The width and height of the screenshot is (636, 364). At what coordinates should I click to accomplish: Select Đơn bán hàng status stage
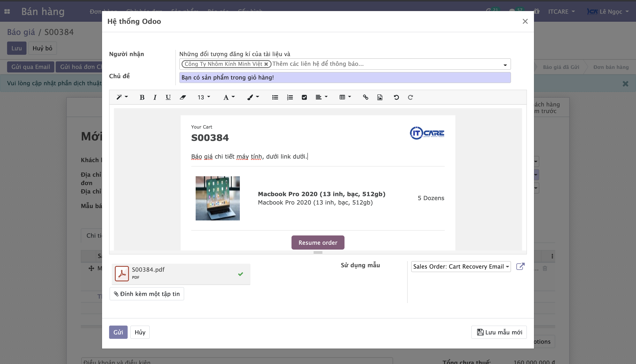tap(611, 67)
